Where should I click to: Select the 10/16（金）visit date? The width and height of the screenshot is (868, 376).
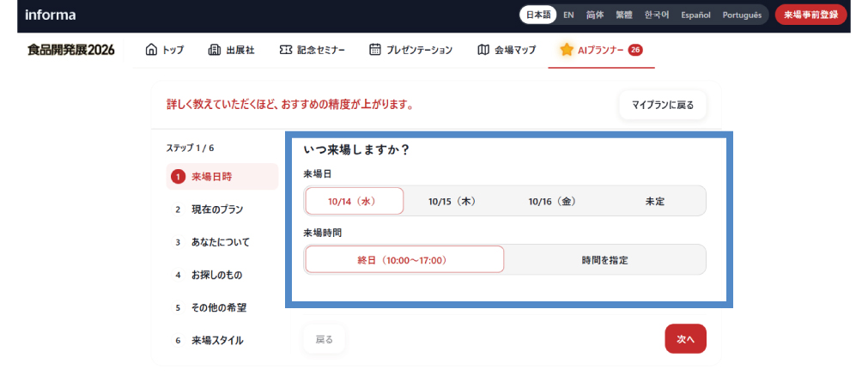click(x=552, y=202)
